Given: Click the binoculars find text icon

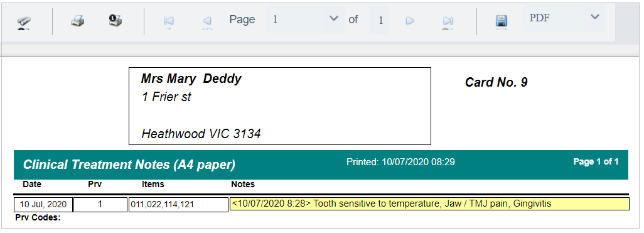Looking at the screenshot, I should (x=23, y=23).
